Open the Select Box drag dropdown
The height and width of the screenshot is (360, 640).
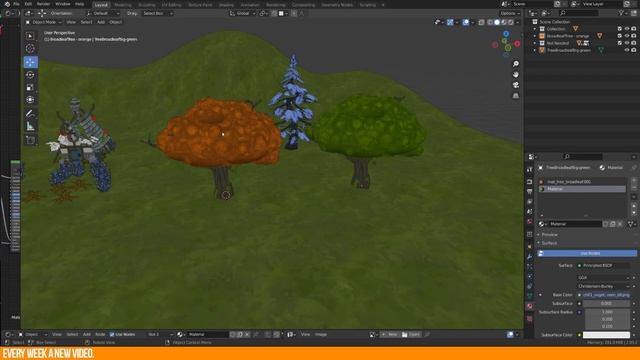coord(158,13)
